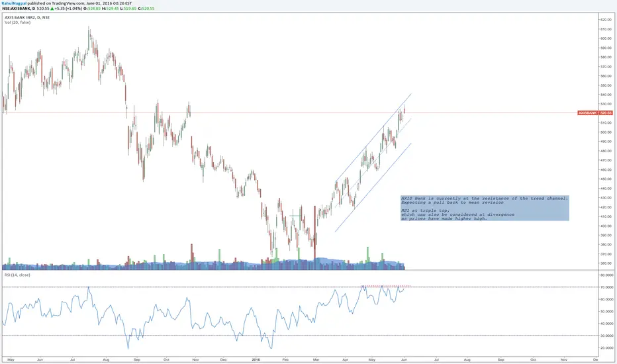Click the blue annotation note about trend channel
The height and width of the screenshot is (364, 617).
(x=485, y=208)
